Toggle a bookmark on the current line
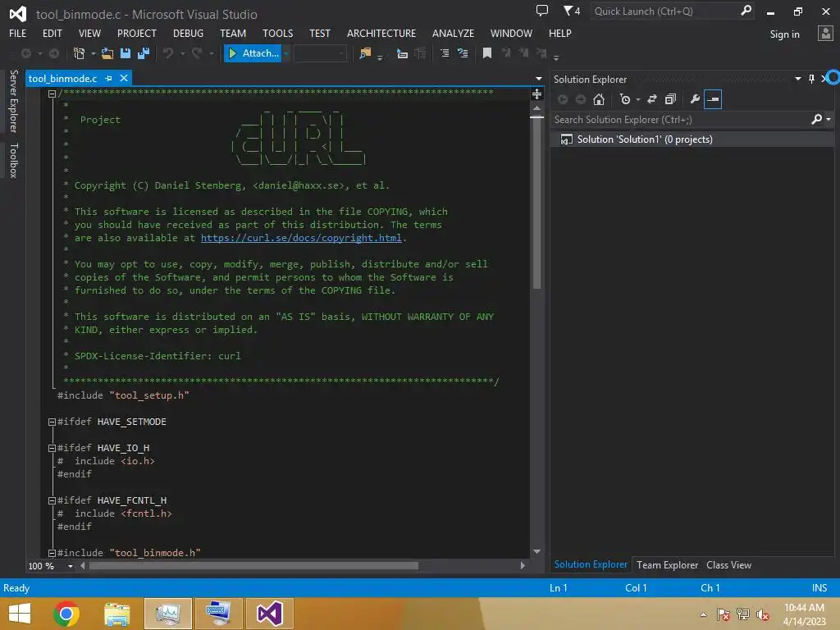The width and height of the screenshot is (840, 630). pyautogui.click(x=487, y=53)
